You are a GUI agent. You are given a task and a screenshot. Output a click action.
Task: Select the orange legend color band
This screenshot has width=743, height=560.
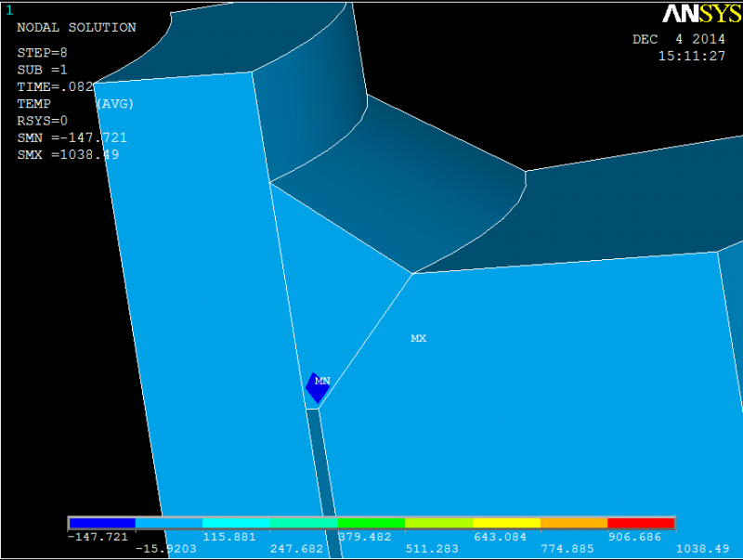click(573, 523)
